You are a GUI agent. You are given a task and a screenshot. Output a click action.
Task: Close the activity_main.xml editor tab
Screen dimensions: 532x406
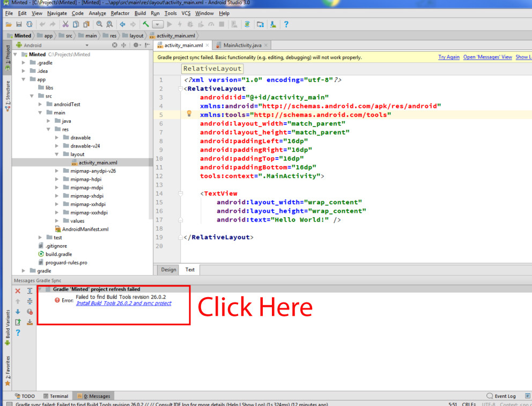tap(208, 45)
